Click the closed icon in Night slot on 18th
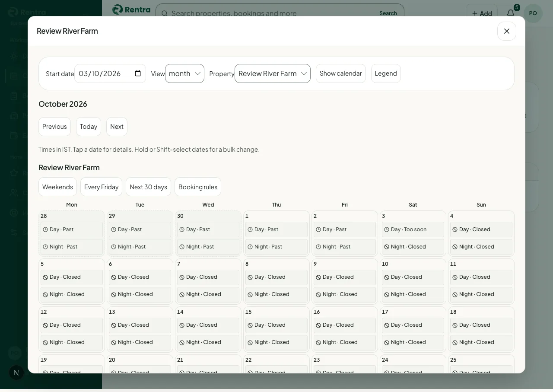 pyautogui.click(x=455, y=342)
